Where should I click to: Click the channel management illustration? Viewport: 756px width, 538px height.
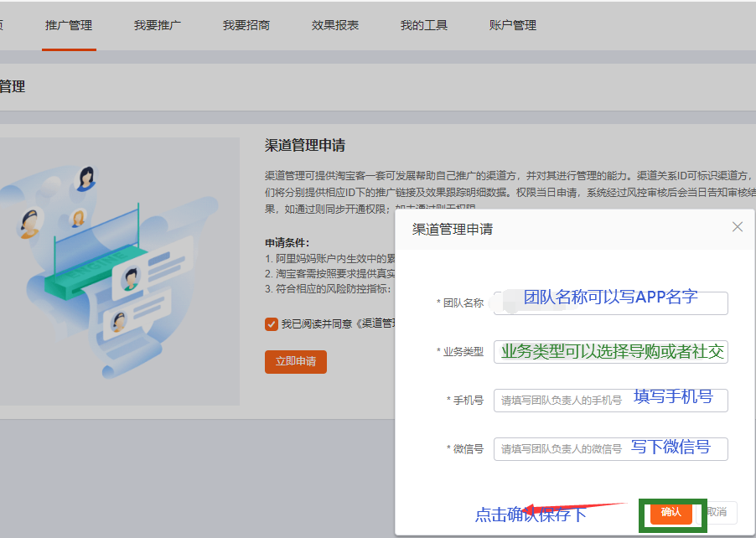tap(120, 272)
